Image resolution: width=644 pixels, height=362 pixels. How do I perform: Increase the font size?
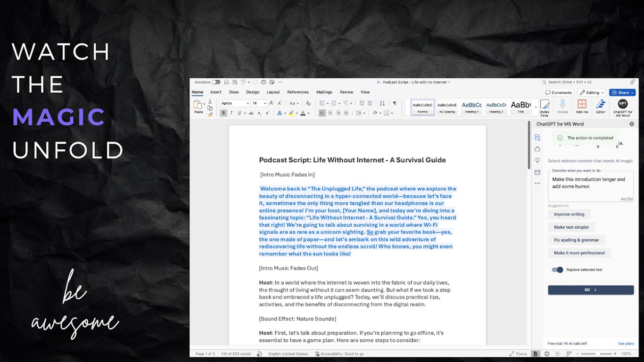tap(272, 103)
